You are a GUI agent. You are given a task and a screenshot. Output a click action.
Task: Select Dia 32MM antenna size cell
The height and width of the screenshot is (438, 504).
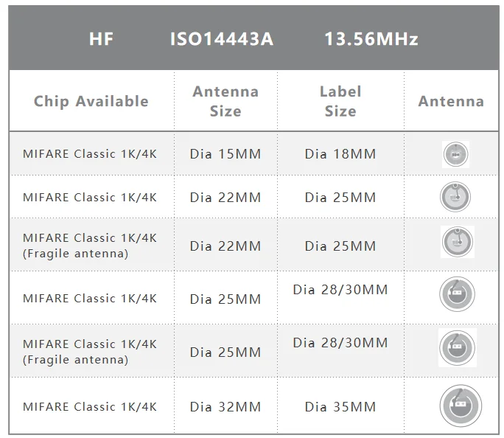(225, 407)
